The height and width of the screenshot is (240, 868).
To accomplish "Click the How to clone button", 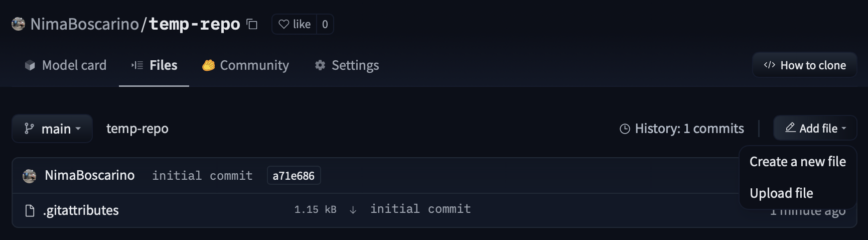I will (804, 65).
